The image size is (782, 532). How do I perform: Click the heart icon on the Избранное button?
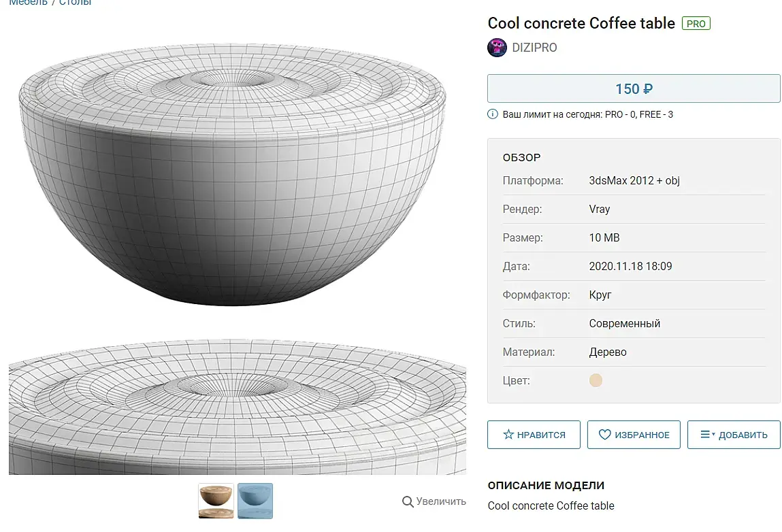(x=604, y=435)
